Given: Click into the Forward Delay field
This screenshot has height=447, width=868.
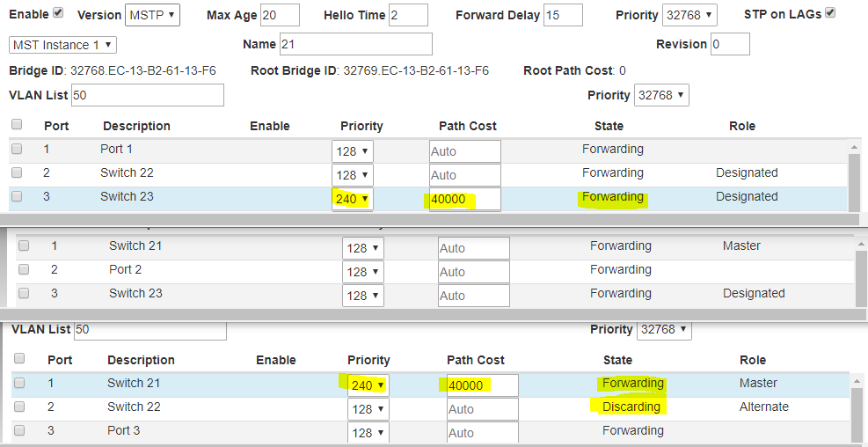Looking at the screenshot, I should tap(563, 15).
